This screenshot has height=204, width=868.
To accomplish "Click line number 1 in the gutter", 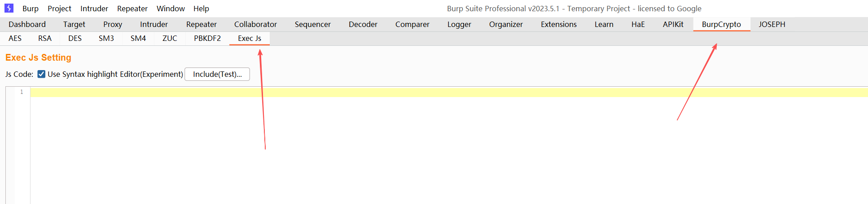I will point(22,92).
